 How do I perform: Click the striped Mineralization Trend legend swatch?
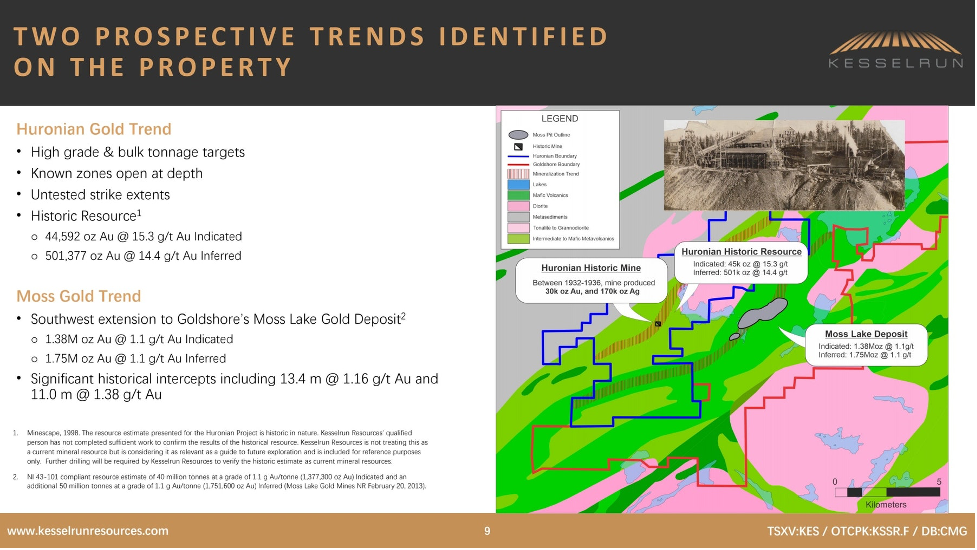(x=518, y=174)
